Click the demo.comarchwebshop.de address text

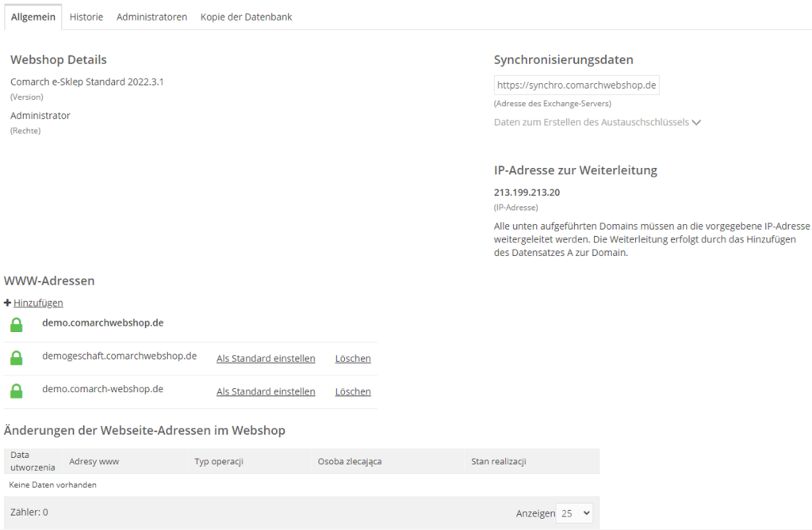pos(103,323)
